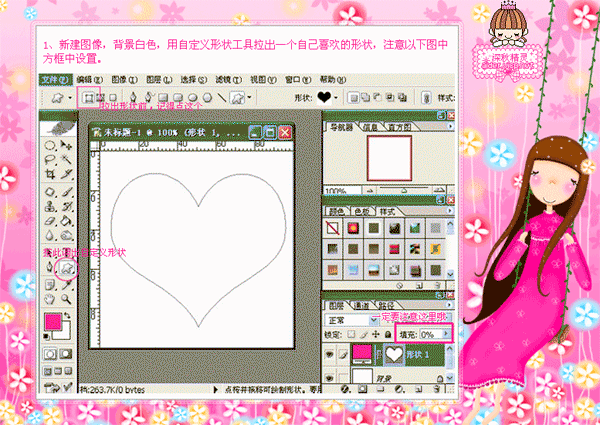
Task: Switch to the 色板 tab
Action: pyautogui.click(x=362, y=211)
